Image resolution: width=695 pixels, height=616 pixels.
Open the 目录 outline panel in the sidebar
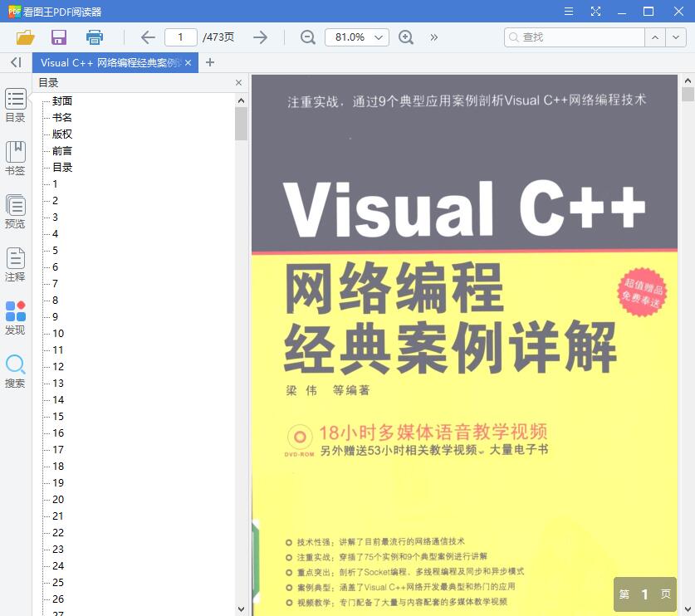(16, 105)
